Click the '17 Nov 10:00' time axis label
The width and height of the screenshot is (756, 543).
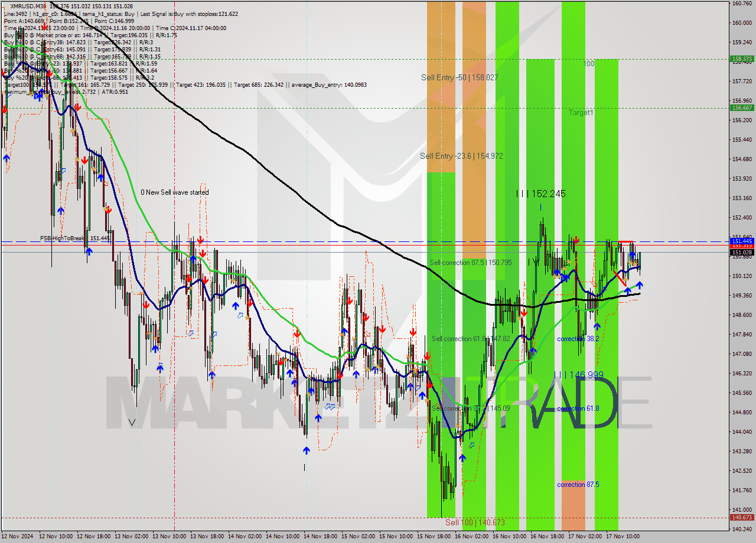pos(622,537)
